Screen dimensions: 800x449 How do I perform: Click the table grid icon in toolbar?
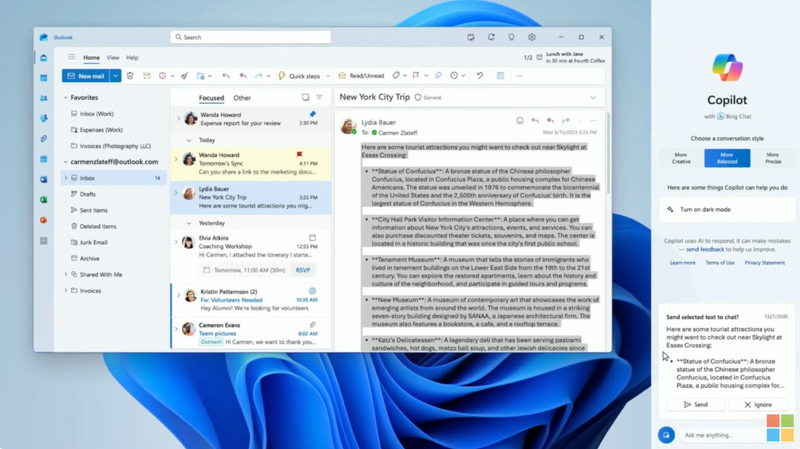[501, 76]
